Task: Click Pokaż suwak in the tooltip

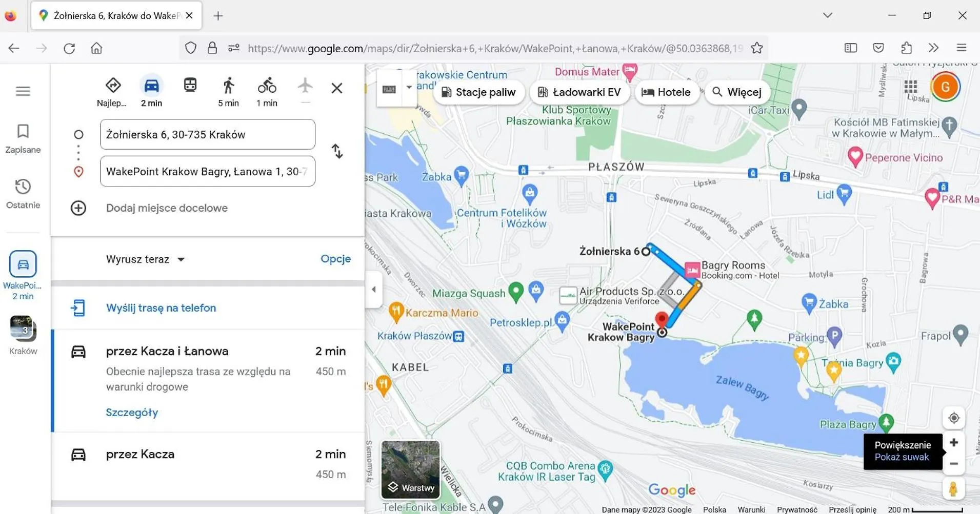Action: (902, 457)
